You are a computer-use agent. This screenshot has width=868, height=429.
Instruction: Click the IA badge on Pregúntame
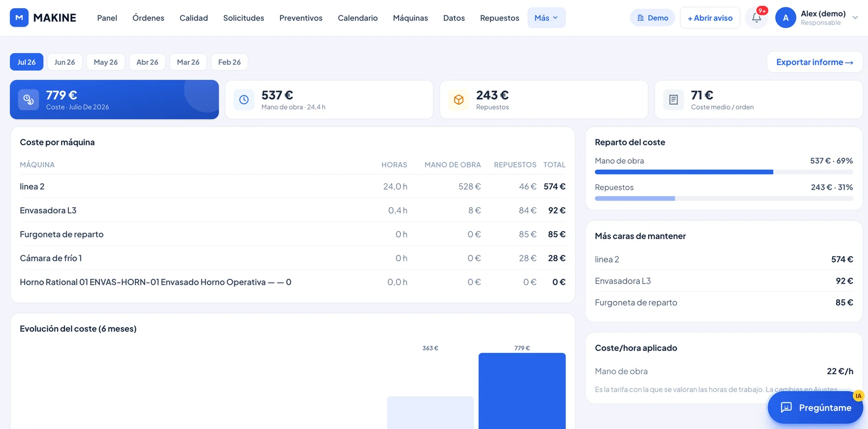click(858, 396)
